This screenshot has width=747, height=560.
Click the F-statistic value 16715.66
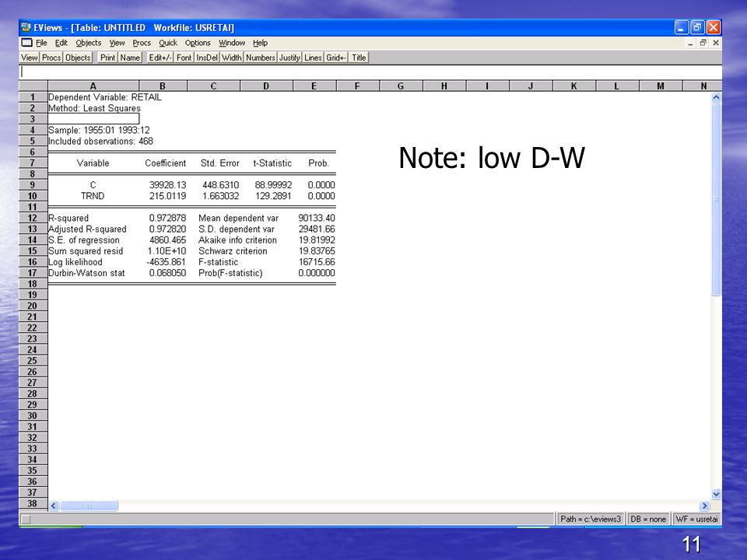click(x=317, y=262)
